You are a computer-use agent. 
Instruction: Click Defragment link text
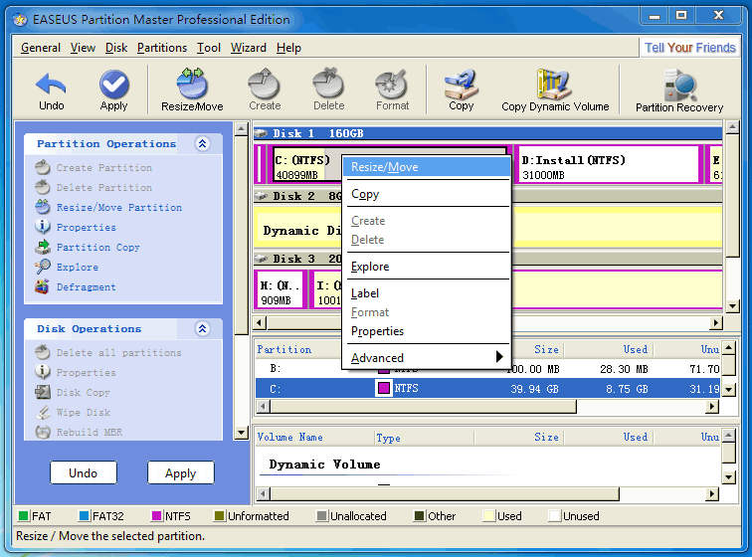[86, 286]
